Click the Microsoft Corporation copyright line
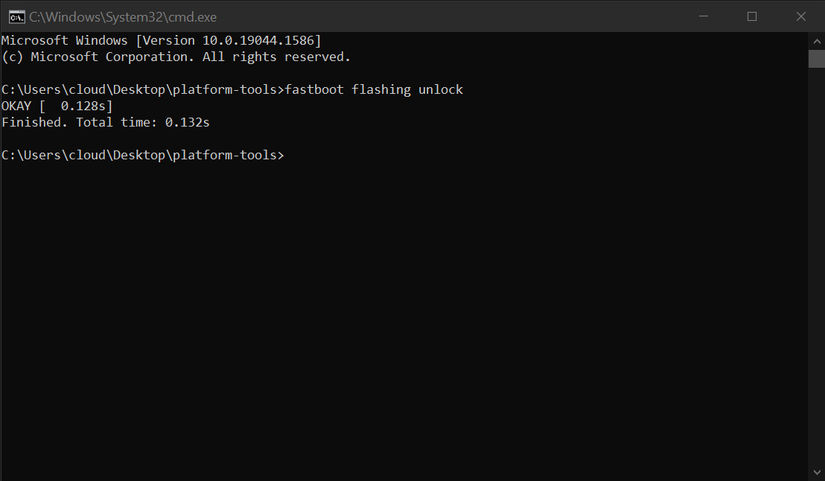This screenshot has height=481, width=825. coord(175,57)
